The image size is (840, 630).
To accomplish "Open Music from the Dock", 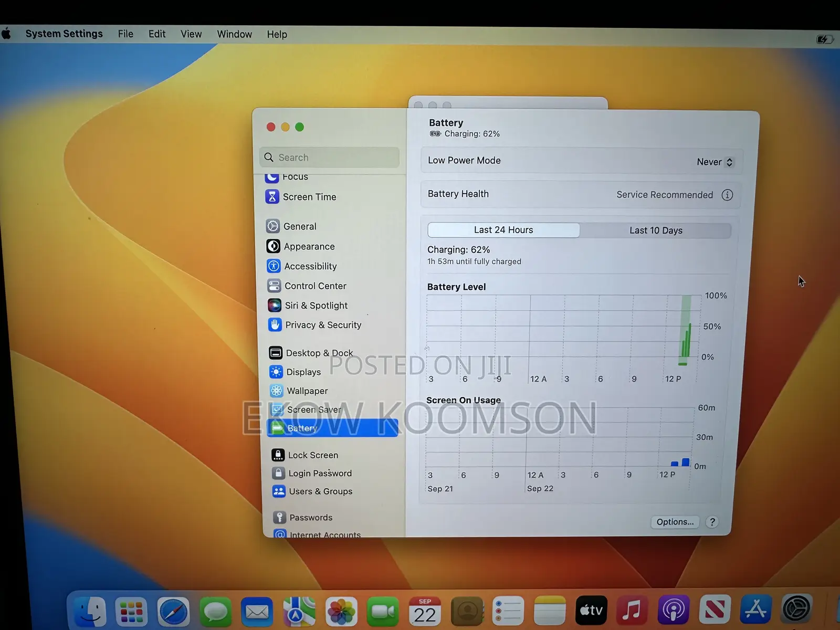I will click(632, 610).
